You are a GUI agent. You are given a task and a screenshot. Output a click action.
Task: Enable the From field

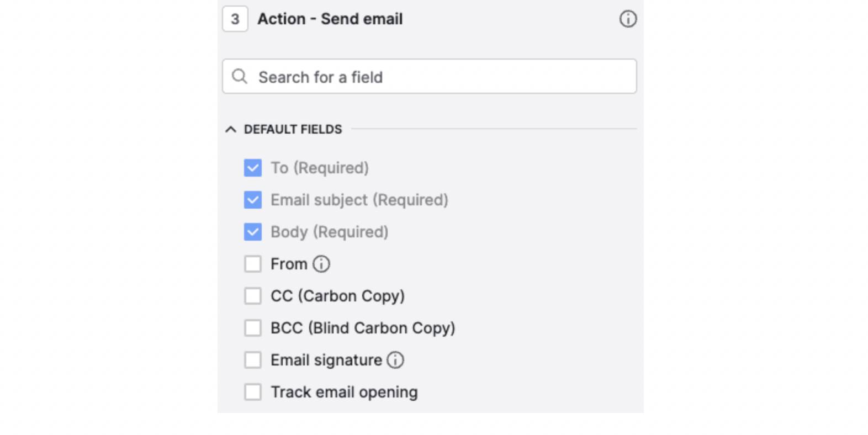point(252,264)
